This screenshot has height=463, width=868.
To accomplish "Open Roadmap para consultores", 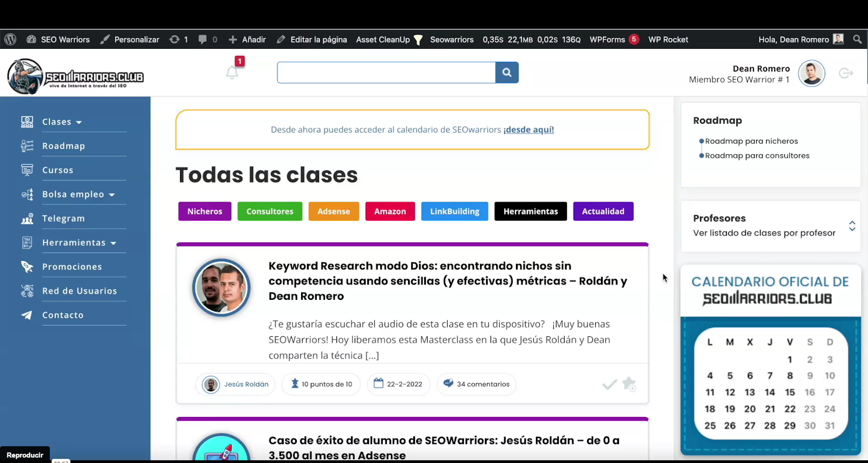I will pyautogui.click(x=757, y=156).
